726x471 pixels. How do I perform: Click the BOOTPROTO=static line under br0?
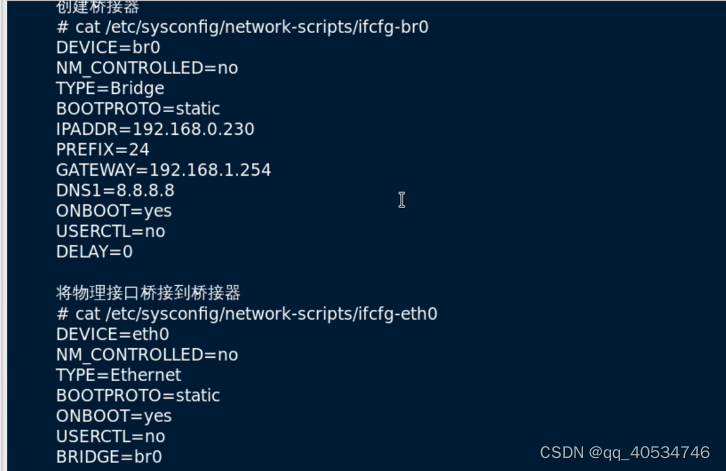(x=138, y=109)
